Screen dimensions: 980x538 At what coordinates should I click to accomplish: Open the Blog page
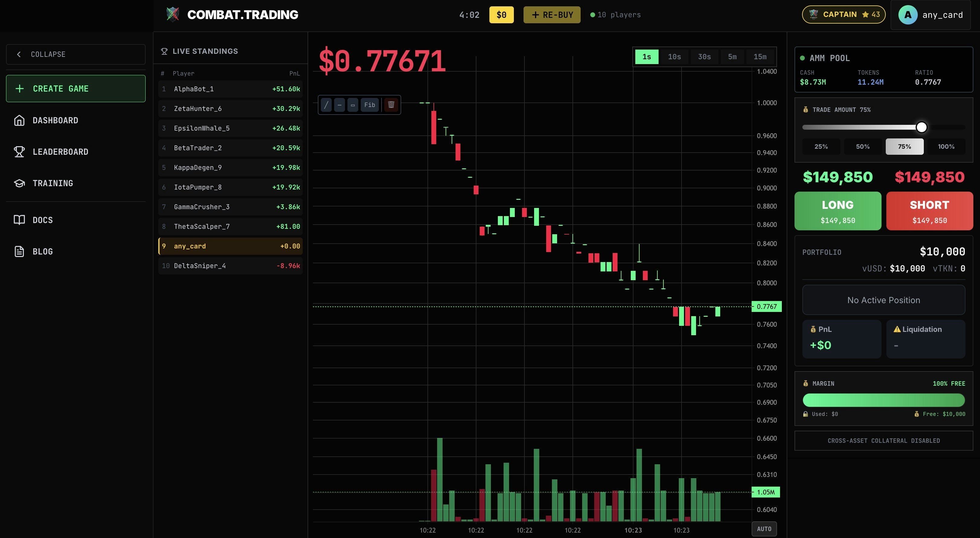pos(43,251)
